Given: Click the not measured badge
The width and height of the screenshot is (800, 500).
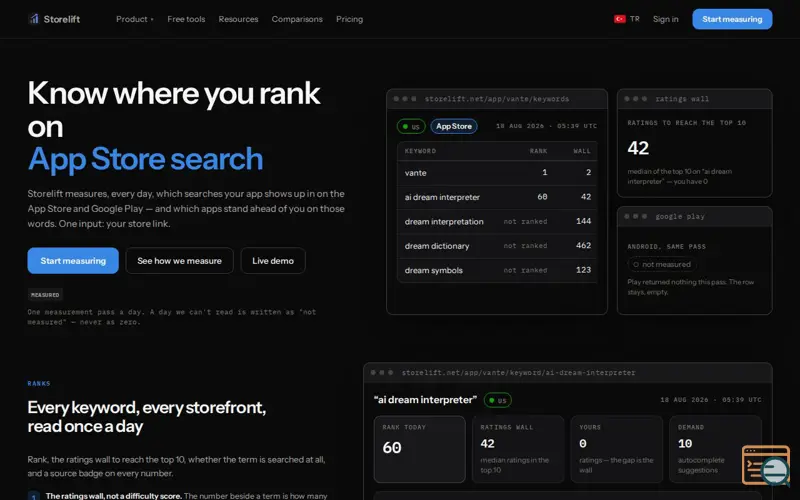Looking at the screenshot, I should click(x=662, y=264).
